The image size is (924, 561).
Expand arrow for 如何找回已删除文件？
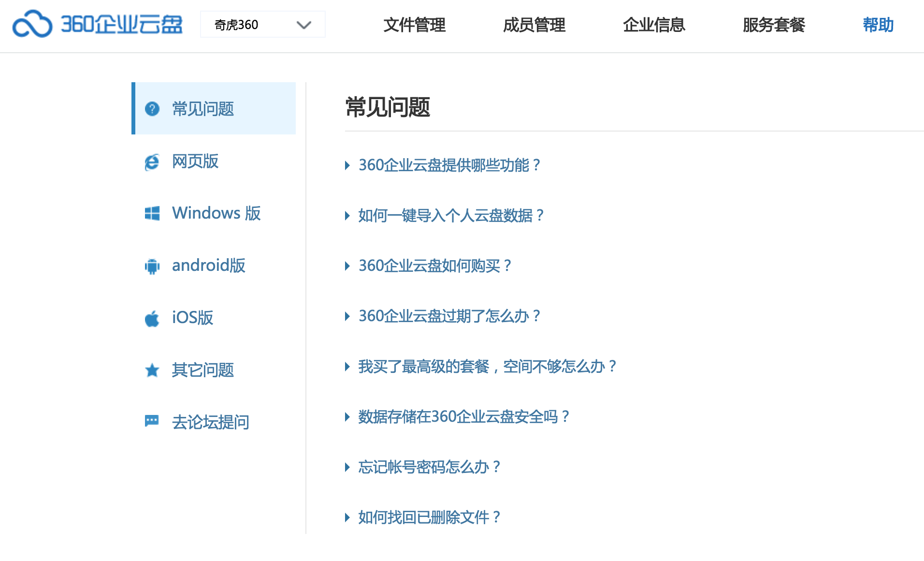coord(347,517)
